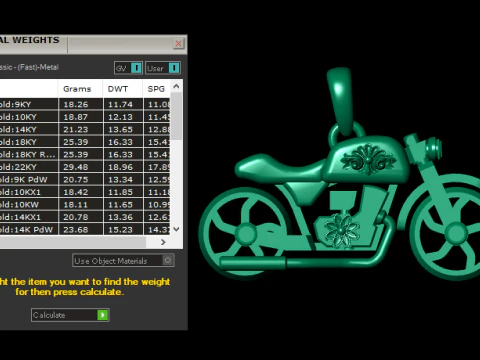
Task: Select the 14KY gold row
Action: [85, 129]
